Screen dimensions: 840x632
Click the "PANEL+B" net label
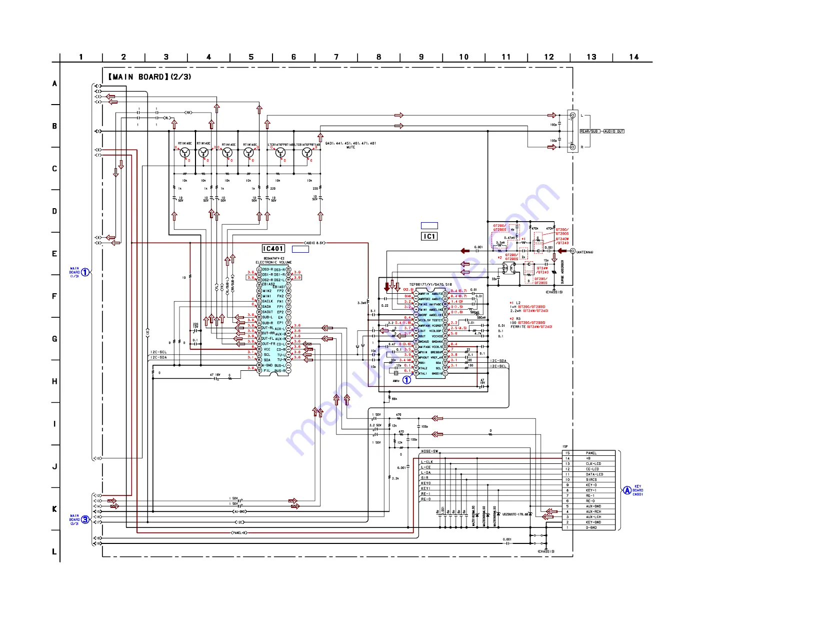(x=240, y=533)
